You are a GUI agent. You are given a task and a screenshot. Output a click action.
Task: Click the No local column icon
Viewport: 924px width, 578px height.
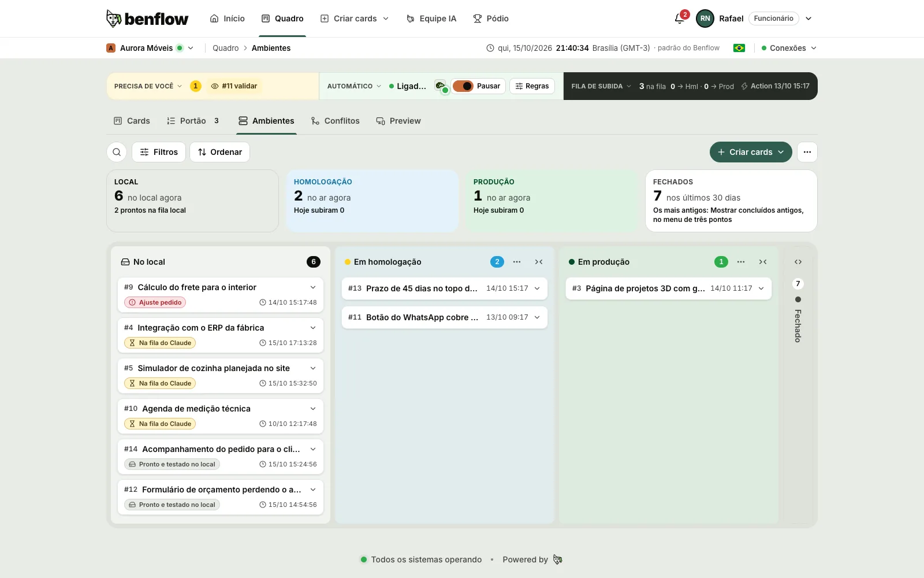[x=125, y=262]
